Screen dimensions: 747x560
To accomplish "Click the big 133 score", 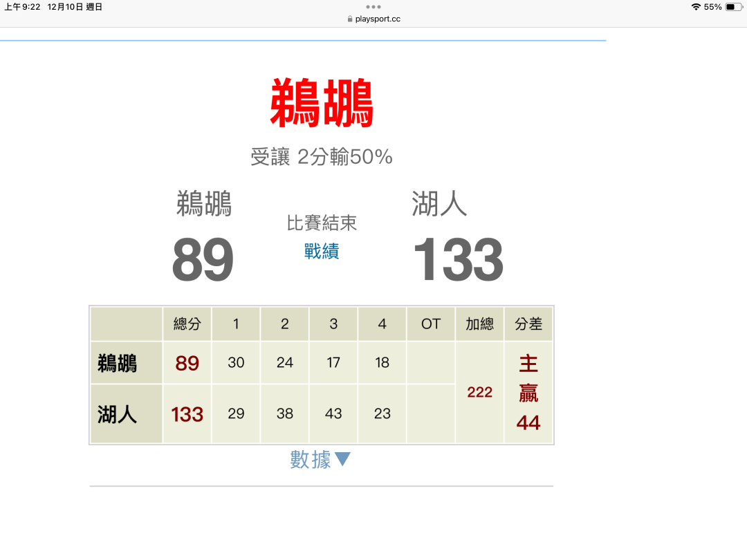I will (459, 259).
